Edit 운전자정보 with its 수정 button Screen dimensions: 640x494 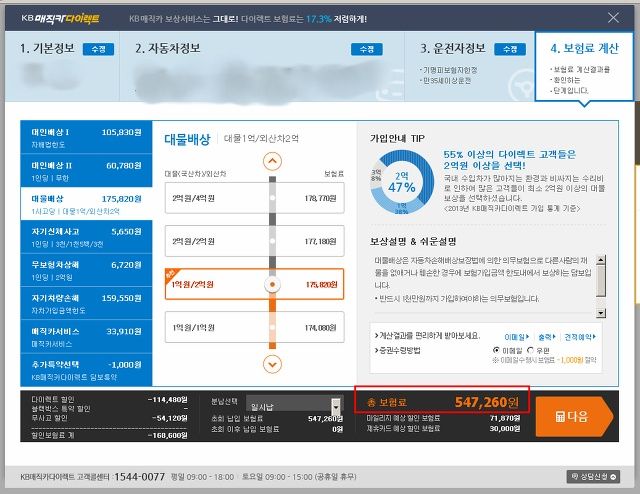[x=510, y=49]
